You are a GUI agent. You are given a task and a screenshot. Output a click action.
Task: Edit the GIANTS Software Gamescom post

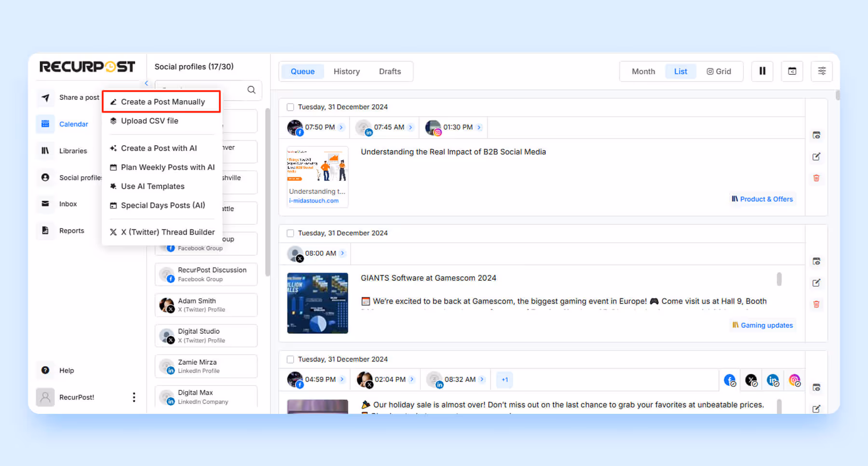[x=816, y=282]
